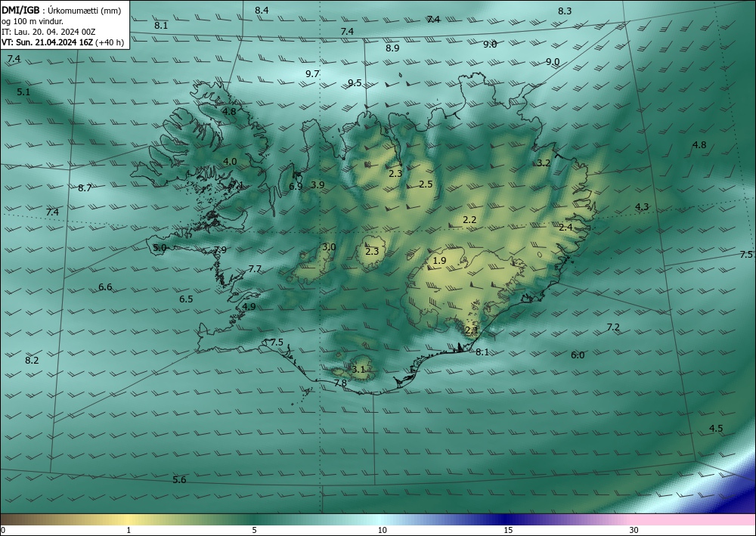Click the map value 5.1
The width and height of the screenshot is (756, 536).
(23, 91)
